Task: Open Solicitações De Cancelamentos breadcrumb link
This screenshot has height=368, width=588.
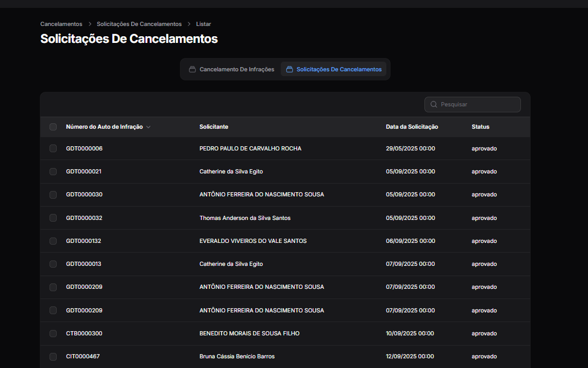Action: coord(139,24)
